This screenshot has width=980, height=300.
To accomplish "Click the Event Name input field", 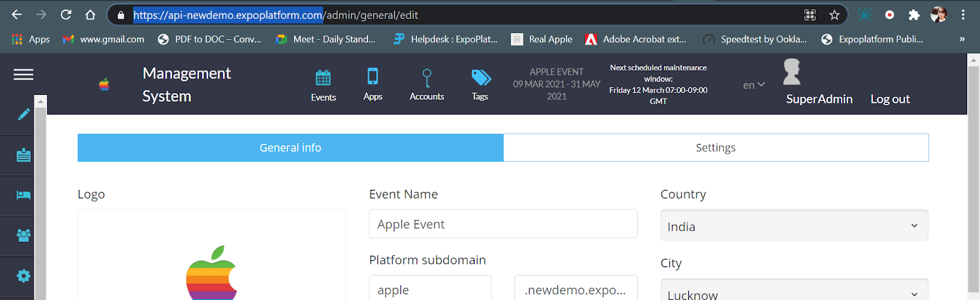I will (x=503, y=224).
